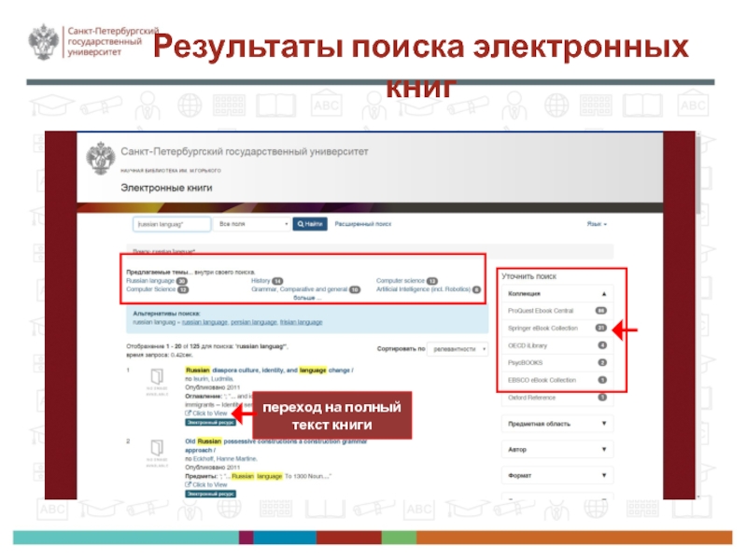Open the Язык language menu

click(597, 224)
